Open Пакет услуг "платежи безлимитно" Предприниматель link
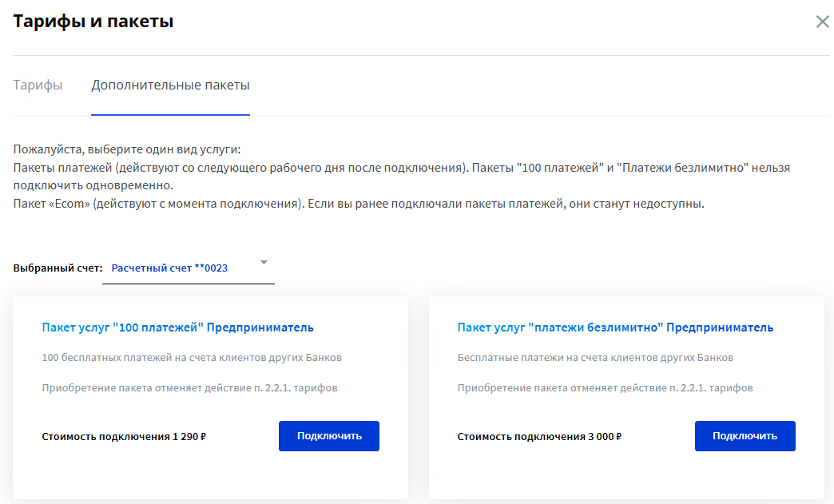The height and width of the screenshot is (504, 834). point(615,327)
